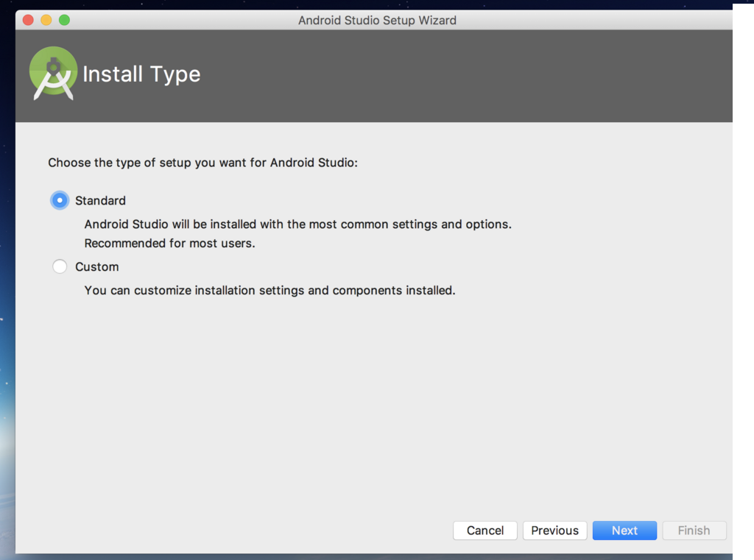Click the Android Studio logo icon

click(53, 73)
